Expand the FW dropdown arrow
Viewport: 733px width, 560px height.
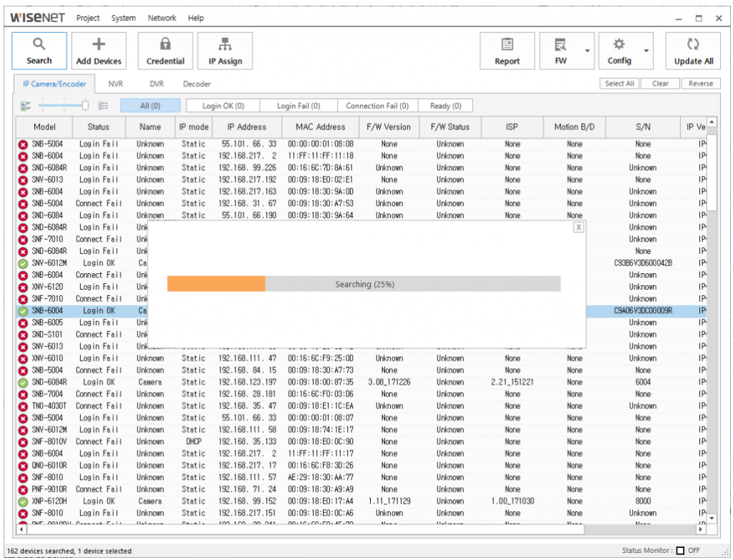(x=588, y=51)
